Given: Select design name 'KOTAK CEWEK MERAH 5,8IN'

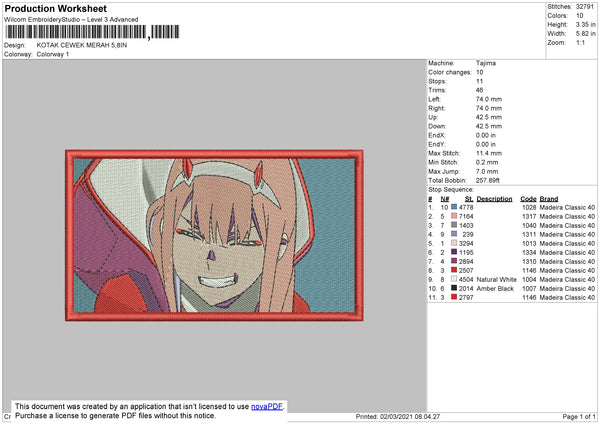Looking at the screenshot, I should pos(82,45).
